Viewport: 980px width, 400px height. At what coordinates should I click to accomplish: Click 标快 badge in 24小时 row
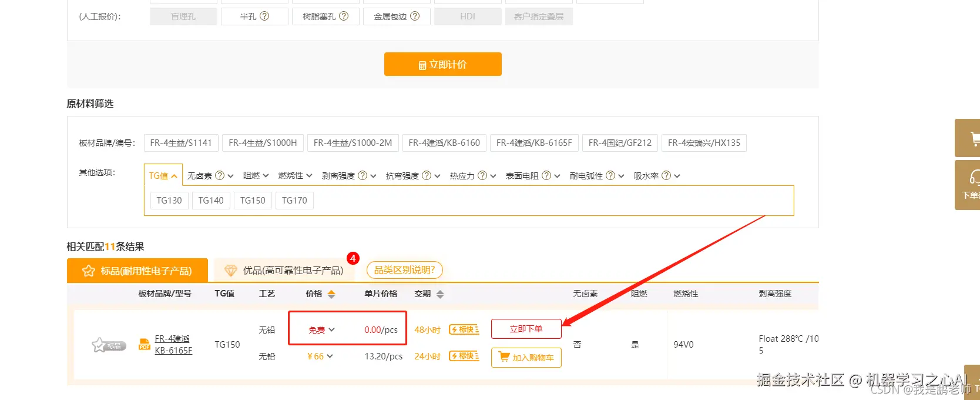coord(464,356)
